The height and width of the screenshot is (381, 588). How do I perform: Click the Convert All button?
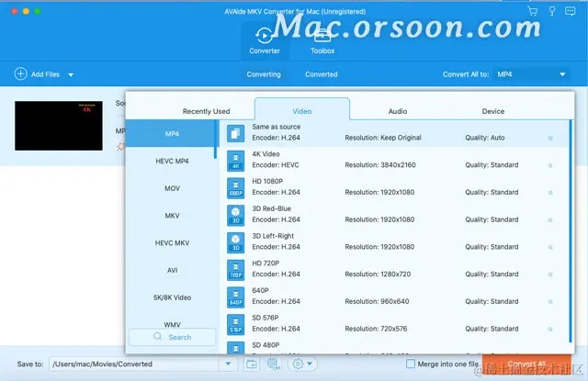[526, 364]
